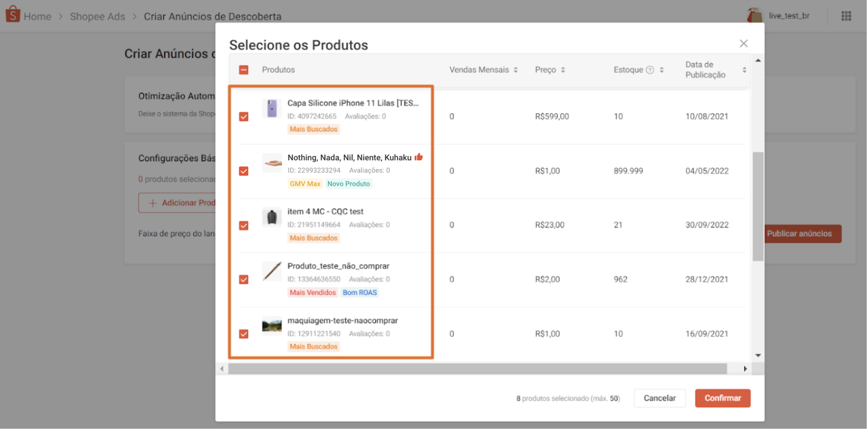Click the Estoque help question icon

(650, 70)
